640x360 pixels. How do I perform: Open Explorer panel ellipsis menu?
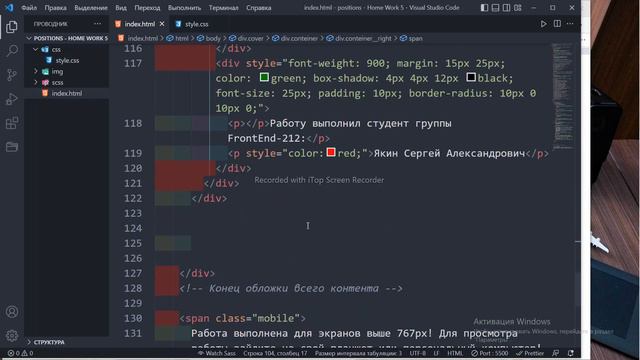[x=98, y=24]
